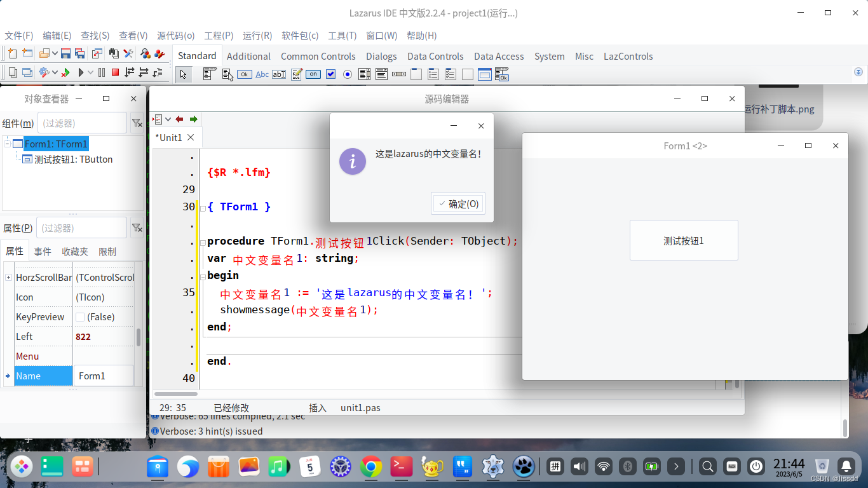This screenshot has width=868, height=488.
Task: Select the TComboBox component icon
Action: (382, 74)
